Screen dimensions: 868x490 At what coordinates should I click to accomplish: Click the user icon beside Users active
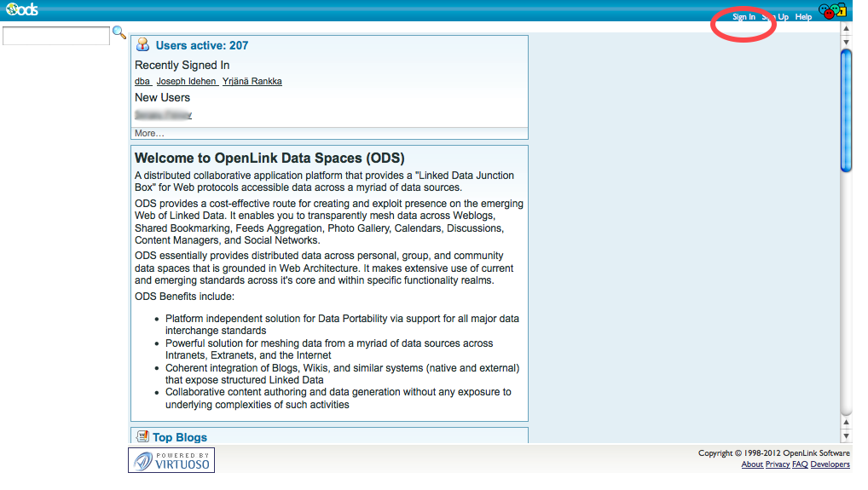pyautogui.click(x=143, y=45)
